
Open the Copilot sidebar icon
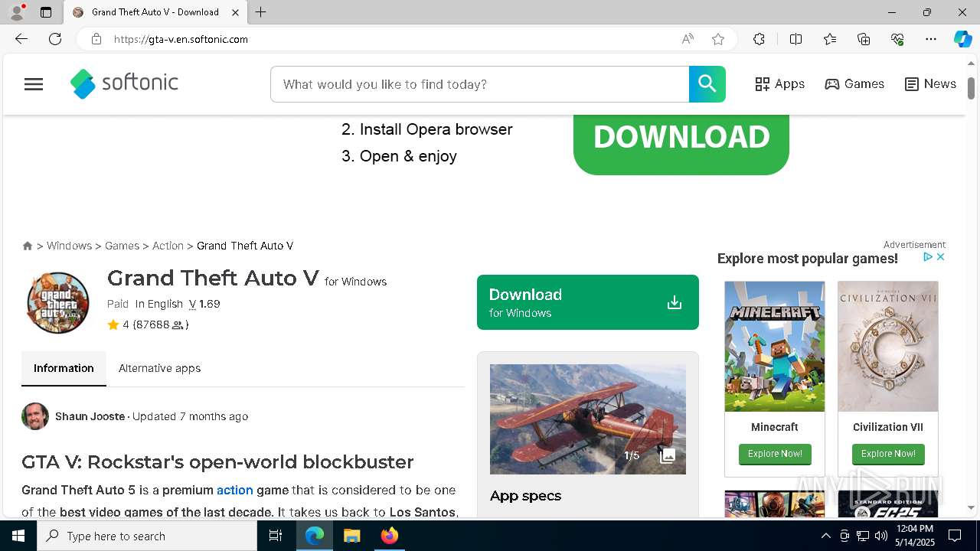pyautogui.click(x=962, y=39)
